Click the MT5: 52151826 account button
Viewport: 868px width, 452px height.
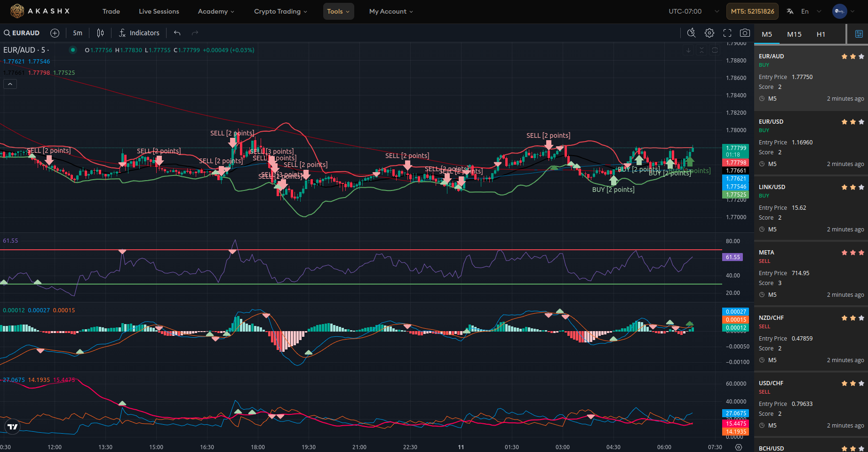pyautogui.click(x=752, y=11)
